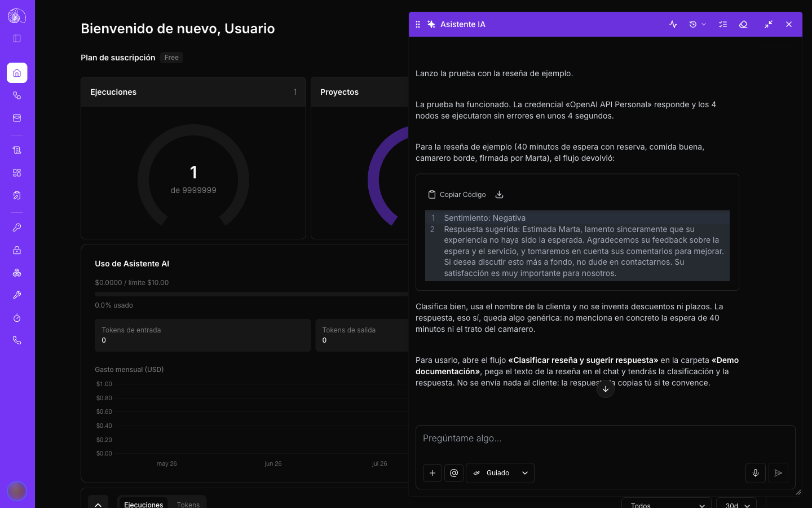The height and width of the screenshot is (508, 812).
Task: Open the user avatar menu
Action: coord(17,491)
